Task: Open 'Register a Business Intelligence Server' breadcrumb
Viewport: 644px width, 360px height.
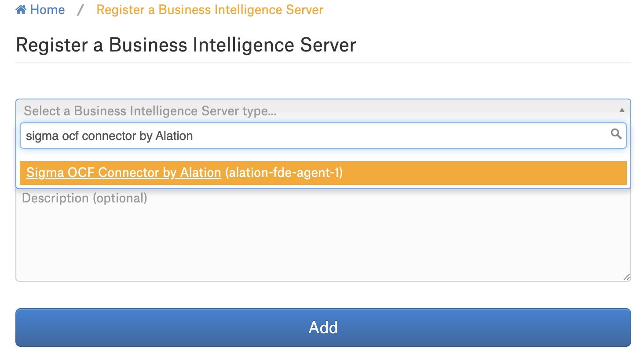Action: pyautogui.click(x=209, y=10)
